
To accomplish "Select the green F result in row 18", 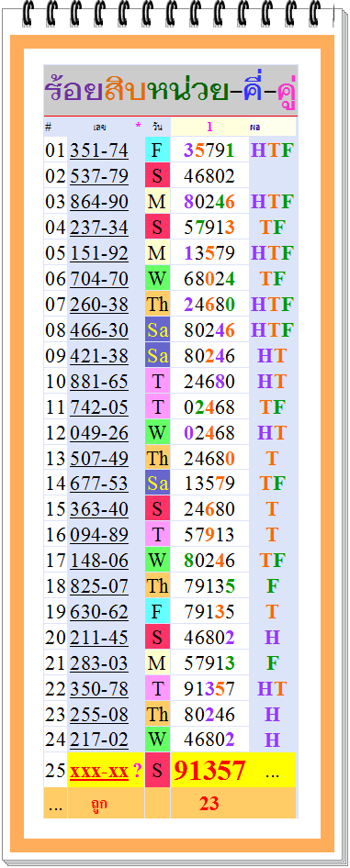I will (x=272, y=585).
